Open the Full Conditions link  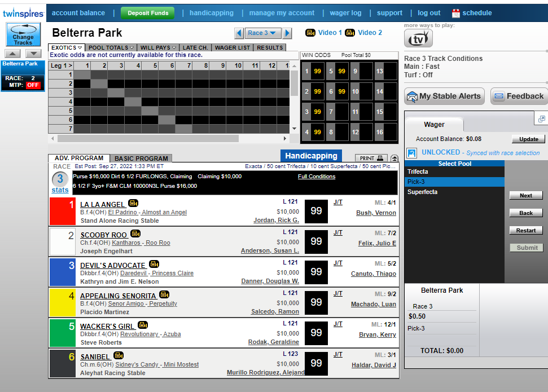pos(316,177)
